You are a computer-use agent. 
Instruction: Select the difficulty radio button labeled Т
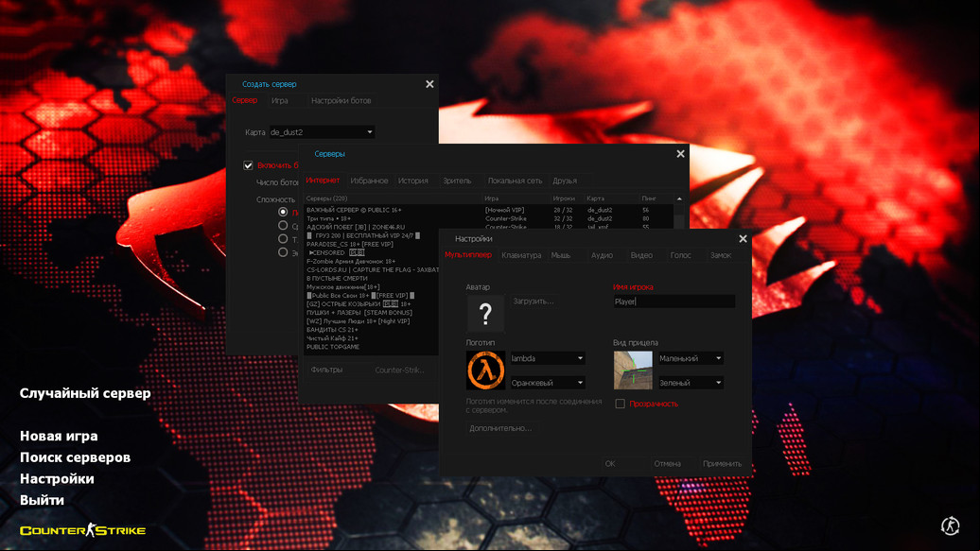[283, 239]
